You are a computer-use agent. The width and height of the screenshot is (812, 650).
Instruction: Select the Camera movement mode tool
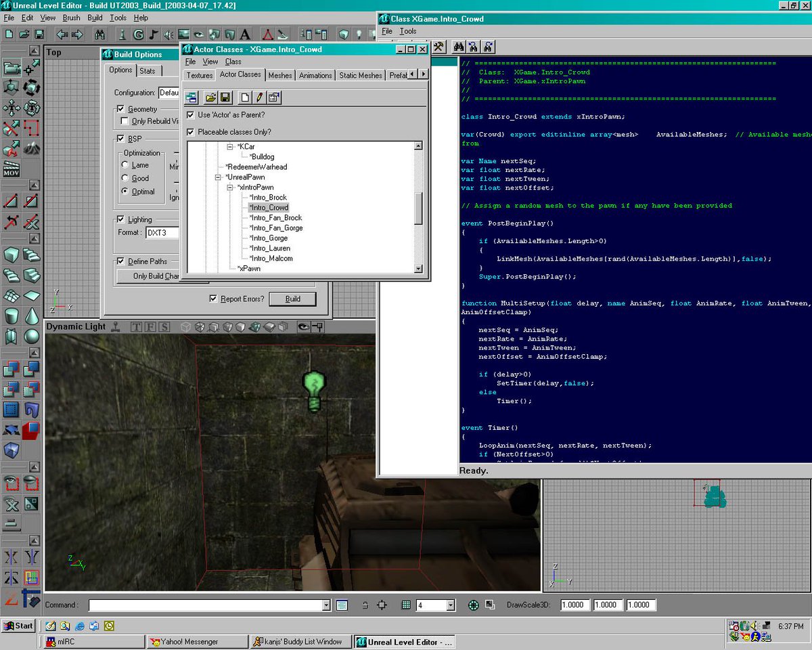coord(12,68)
